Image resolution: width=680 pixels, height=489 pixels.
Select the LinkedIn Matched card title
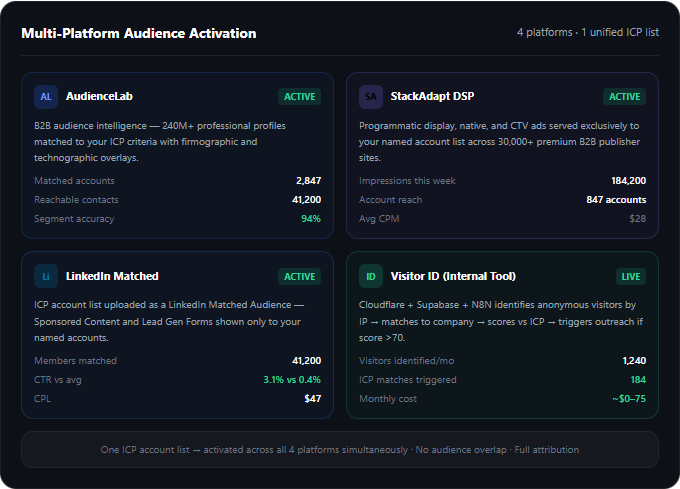tap(112, 276)
